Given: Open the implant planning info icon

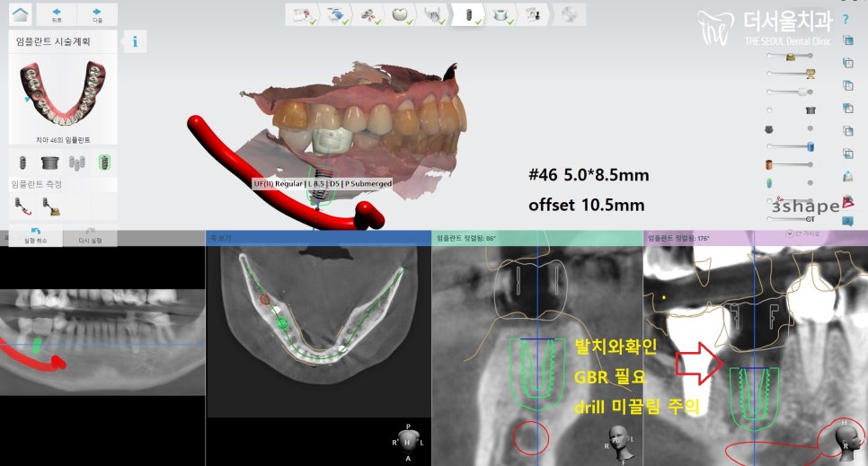Looking at the screenshot, I should coord(135,41).
